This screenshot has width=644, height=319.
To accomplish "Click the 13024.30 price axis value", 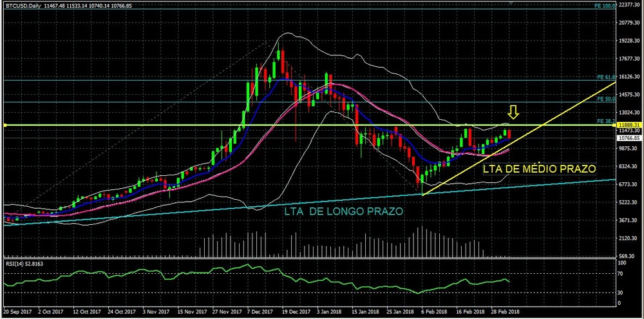I will (x=630, y=113).
